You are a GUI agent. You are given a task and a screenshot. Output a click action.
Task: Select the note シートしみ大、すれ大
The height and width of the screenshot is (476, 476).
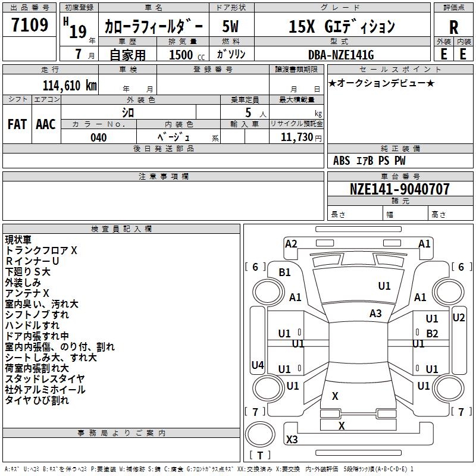(51, 358)
